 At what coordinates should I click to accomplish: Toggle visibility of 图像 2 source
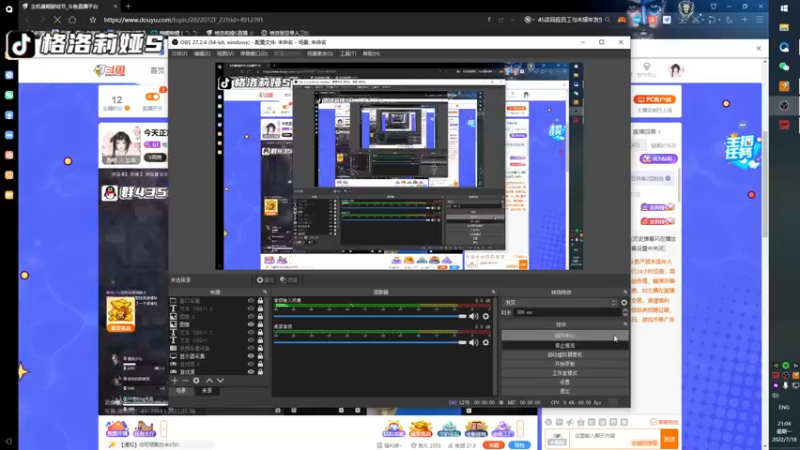[x=251, y=316]
